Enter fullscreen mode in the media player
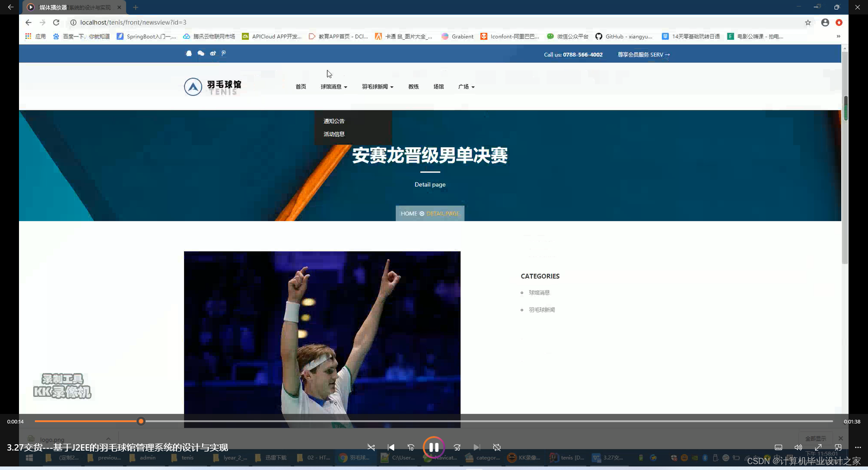This screenshot has width=868, height=470. click(x=818, y=447)
